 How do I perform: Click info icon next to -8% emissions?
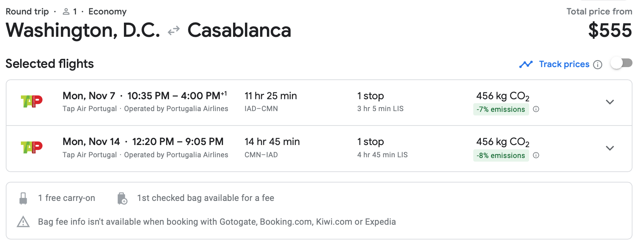pyautogui.click(x=536, y=155)
